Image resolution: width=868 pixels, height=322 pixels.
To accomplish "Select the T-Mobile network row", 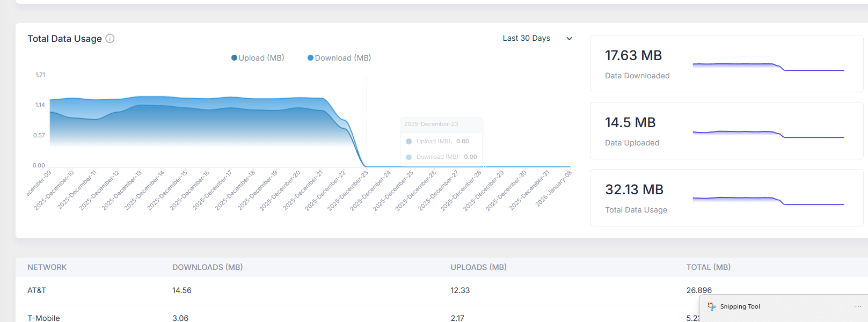I will pyautogui.click(x=43, y=318).
